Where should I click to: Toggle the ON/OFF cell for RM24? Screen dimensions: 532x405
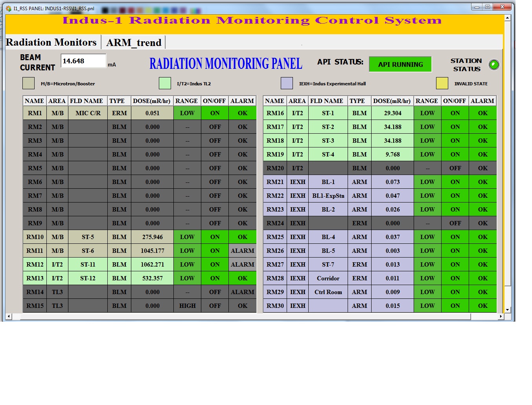tap(455, 223)
